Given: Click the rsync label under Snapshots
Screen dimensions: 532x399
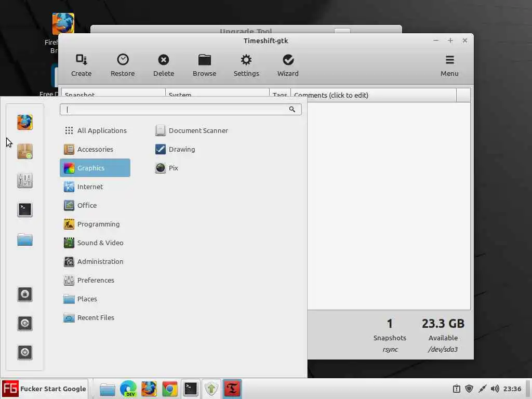Looking at the screenshot, I should point(390,350).
